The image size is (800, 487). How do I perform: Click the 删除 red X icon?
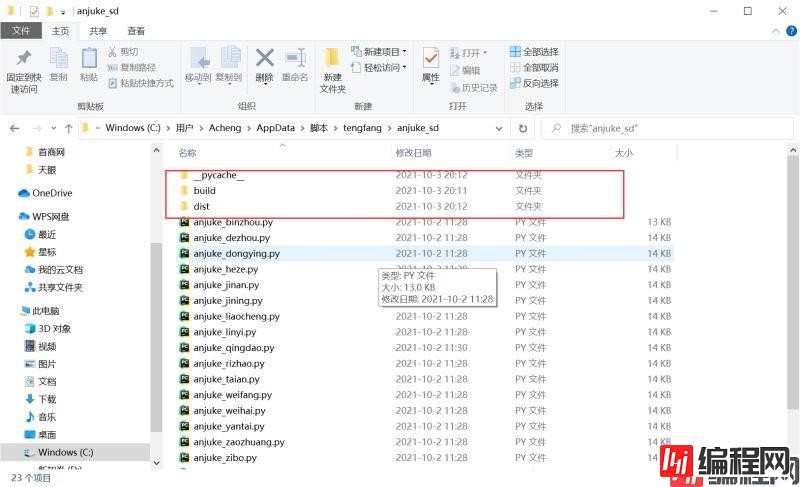click(265, 58)
